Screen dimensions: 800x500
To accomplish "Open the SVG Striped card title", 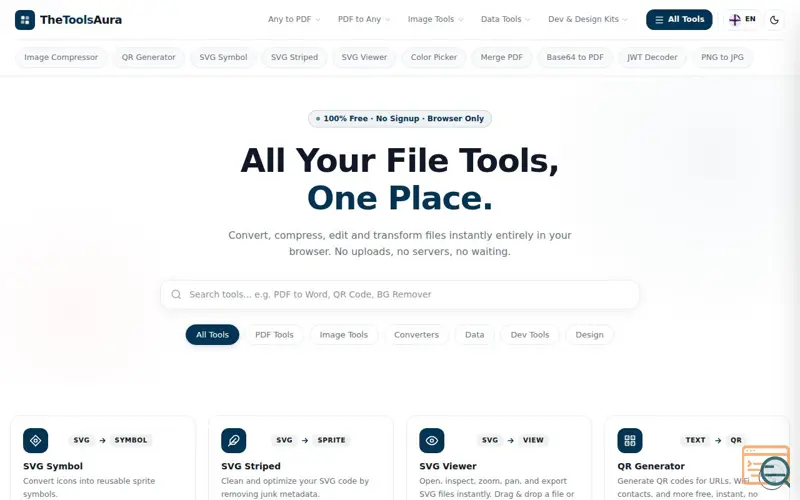I will [x=251, y=466].
